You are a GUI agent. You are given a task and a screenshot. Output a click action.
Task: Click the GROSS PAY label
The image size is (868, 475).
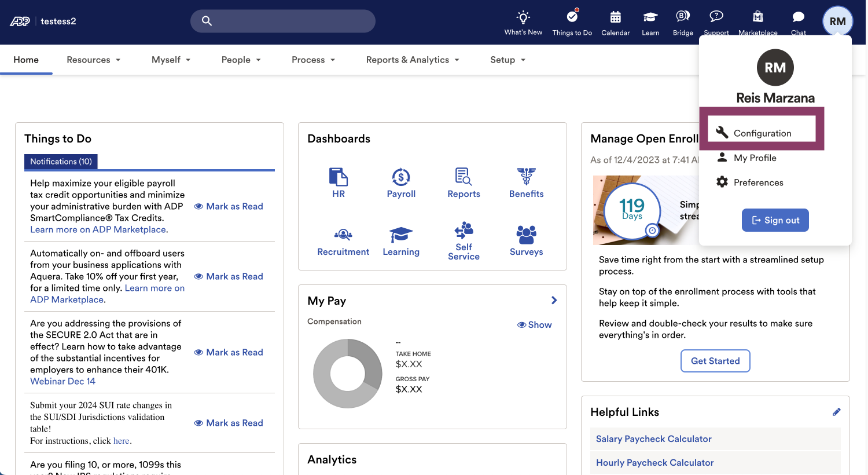point(413,379)
